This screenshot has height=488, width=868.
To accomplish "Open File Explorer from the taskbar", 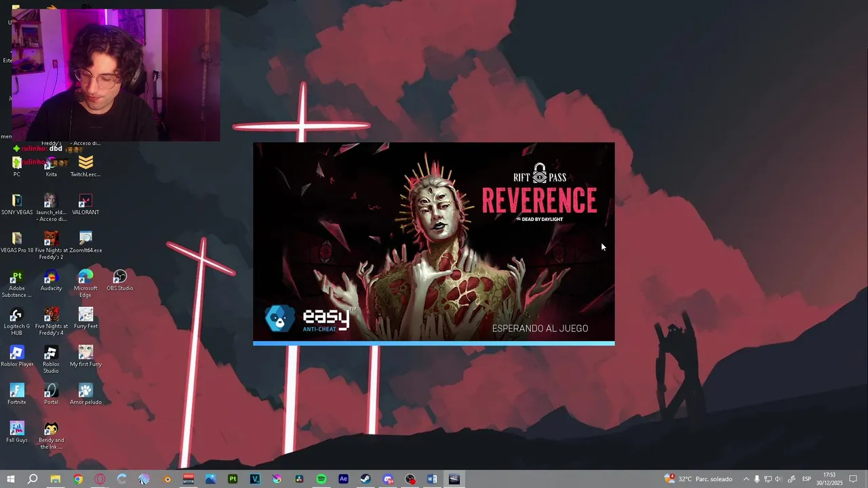I will pyautogui.click(x=56, y=479).
